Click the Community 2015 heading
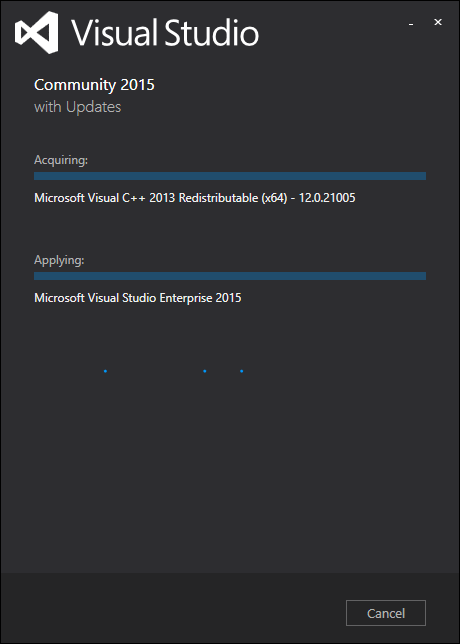The image size is (460, 644). pyautogui.click(x=94, y=85)
